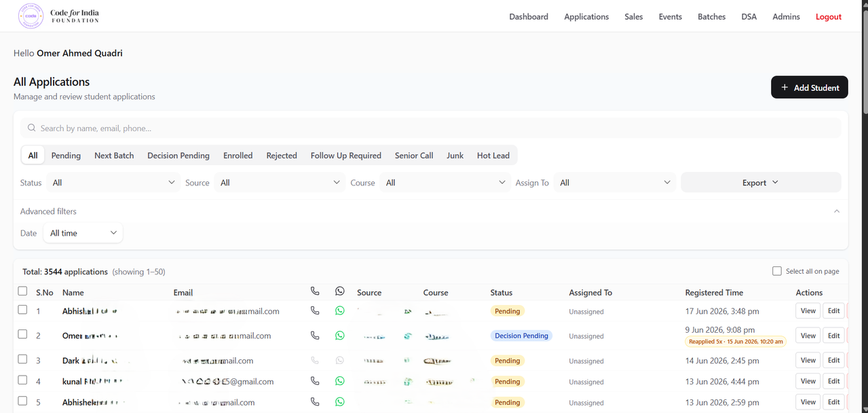Call the applicant in row 1 via phone icon

(x=315, y=310)
